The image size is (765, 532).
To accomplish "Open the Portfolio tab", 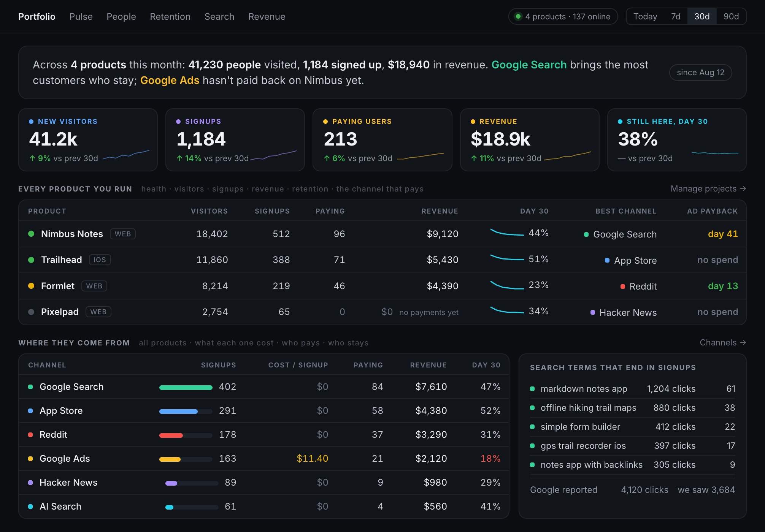I will pyautogui.click(x=37, y=17).
